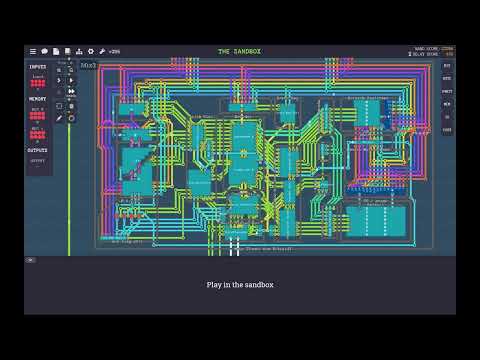Click the second red register display under MEMORY
Image resolution: width=480 pixels, height=360 pixels.
tap(37, 135)
